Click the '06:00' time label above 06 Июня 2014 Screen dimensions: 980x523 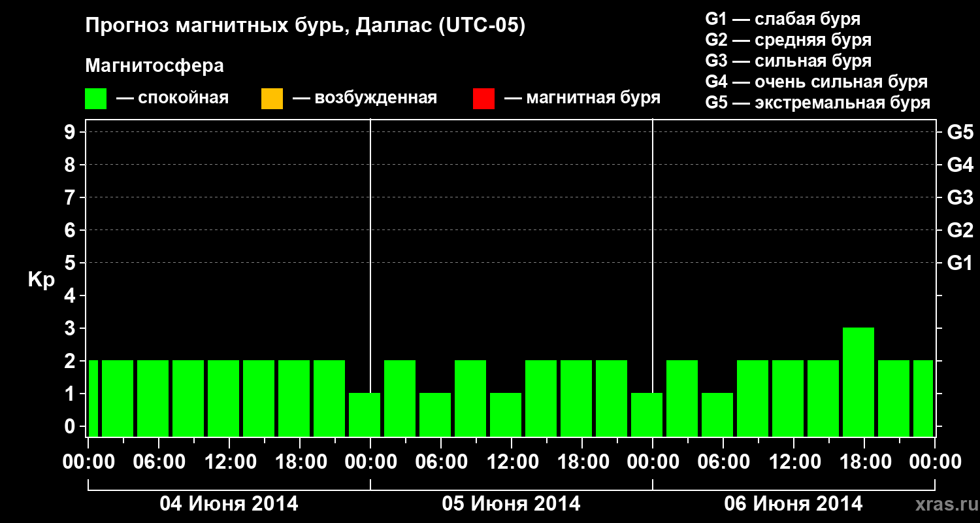723,462
